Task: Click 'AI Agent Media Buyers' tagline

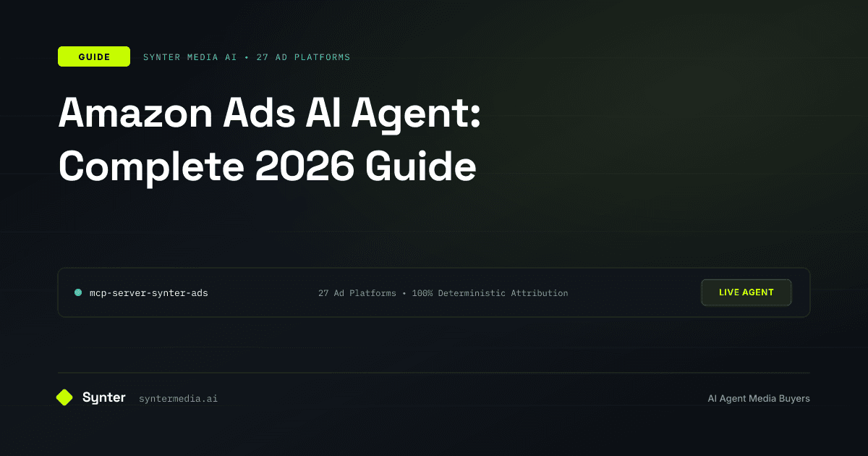Action: coord(759,399)
